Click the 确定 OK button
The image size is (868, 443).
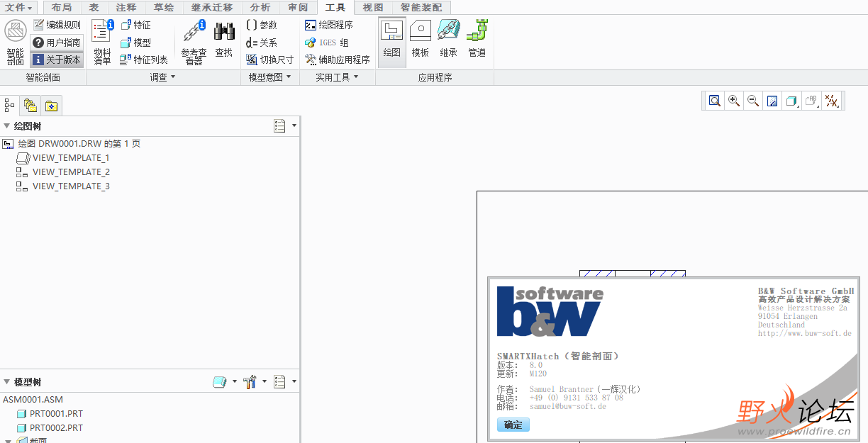(513, 425)
